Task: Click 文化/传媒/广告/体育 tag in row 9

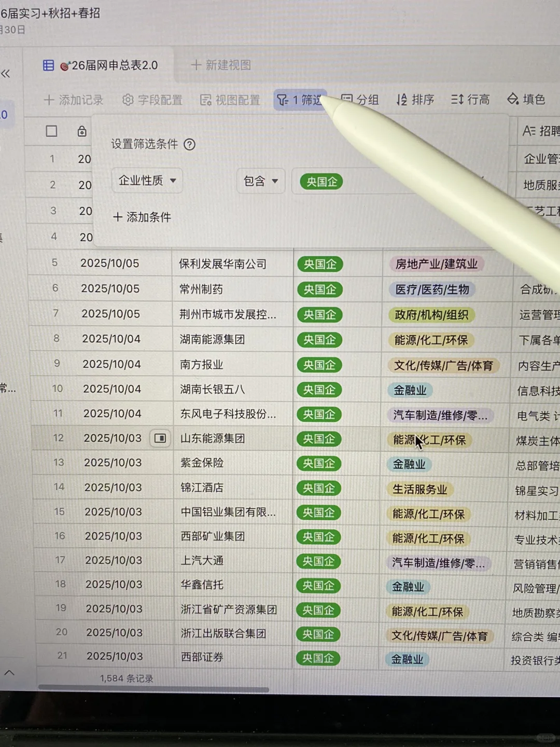Action: (x=443, y=366)
